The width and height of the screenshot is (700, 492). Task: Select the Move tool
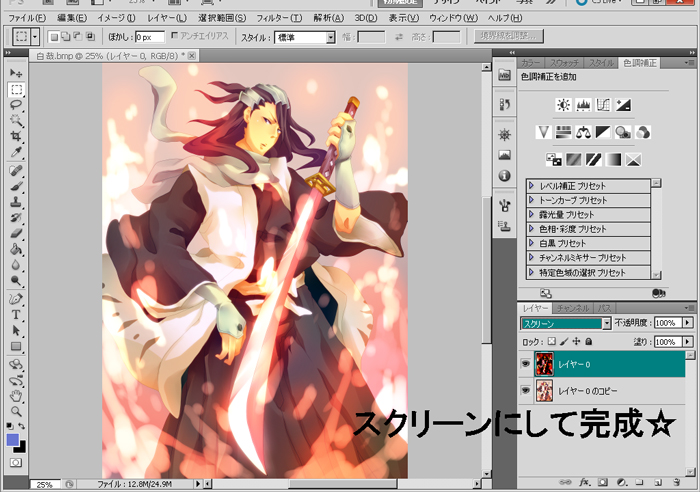16,74
